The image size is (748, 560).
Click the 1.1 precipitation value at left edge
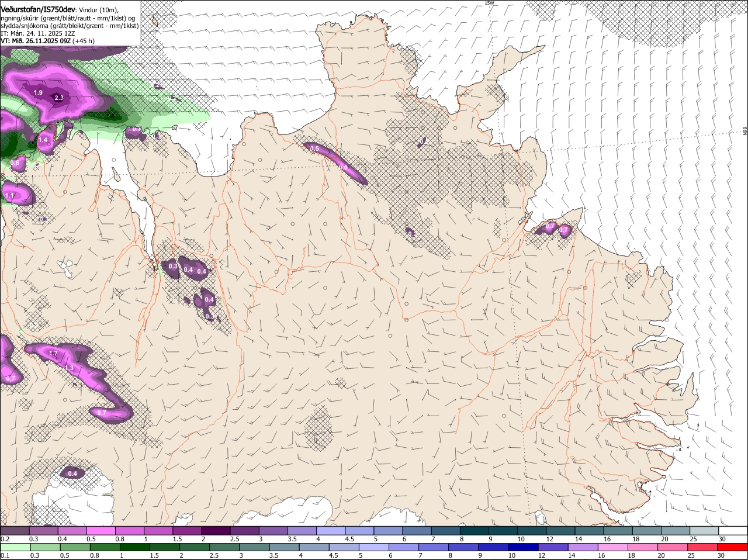coord(9,195)
